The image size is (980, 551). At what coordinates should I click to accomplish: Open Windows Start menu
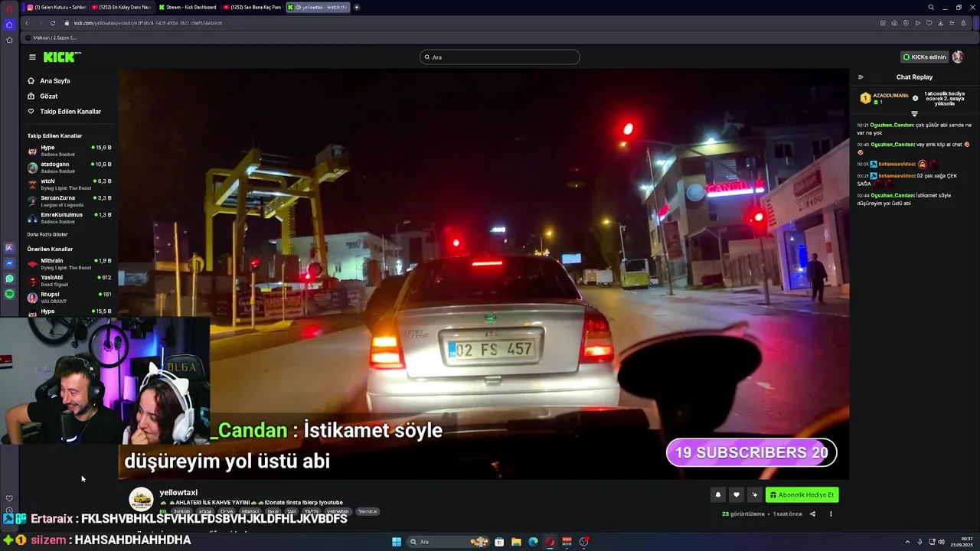[397, 542]
